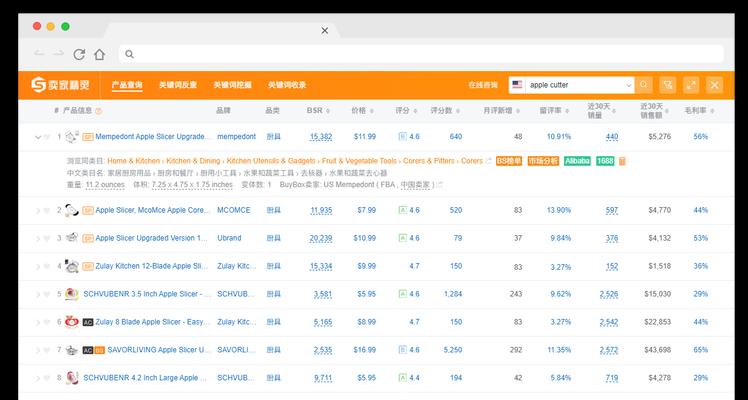Switch to 关键词反查 tab
The height and width of the screenshot is (400, 748).
(x=178, y=85)
